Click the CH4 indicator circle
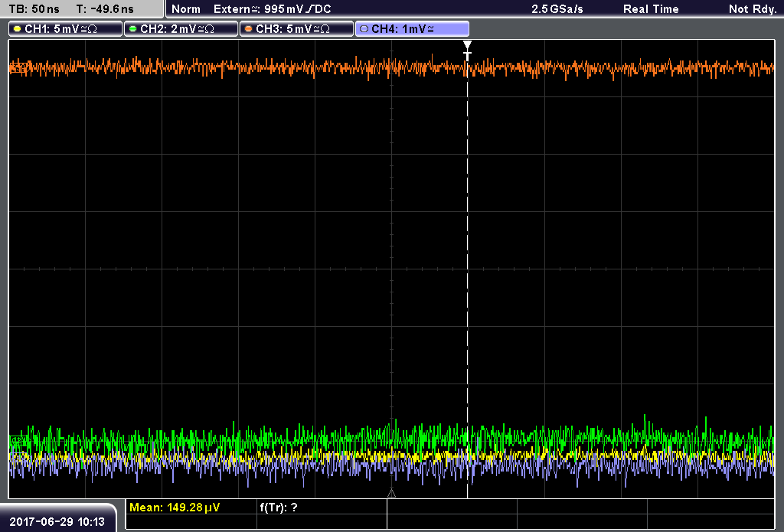784x532 pixels. tap(364, 29)
